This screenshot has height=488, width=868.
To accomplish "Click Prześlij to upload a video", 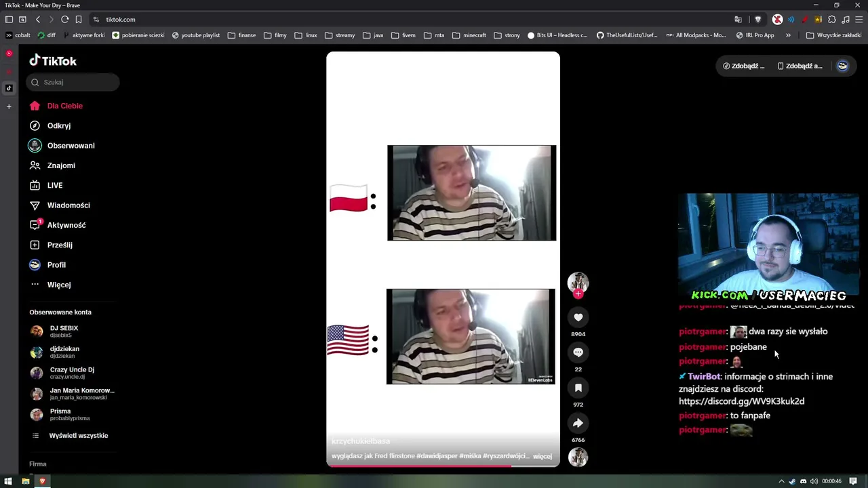I will pyautogui.click(x=51, y=245).
